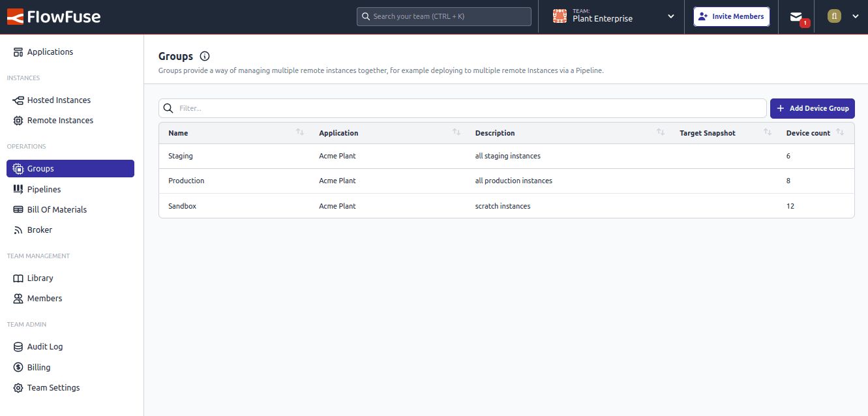This screenshot has height=416, width=868.
Task: Open the user avatar dropdown menu
Action: click(834, 16)
